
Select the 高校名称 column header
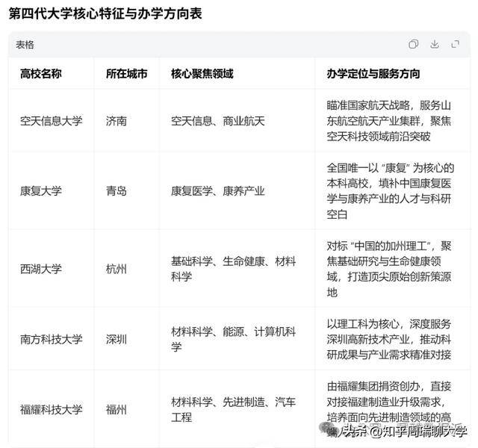[x=40, y=74]
